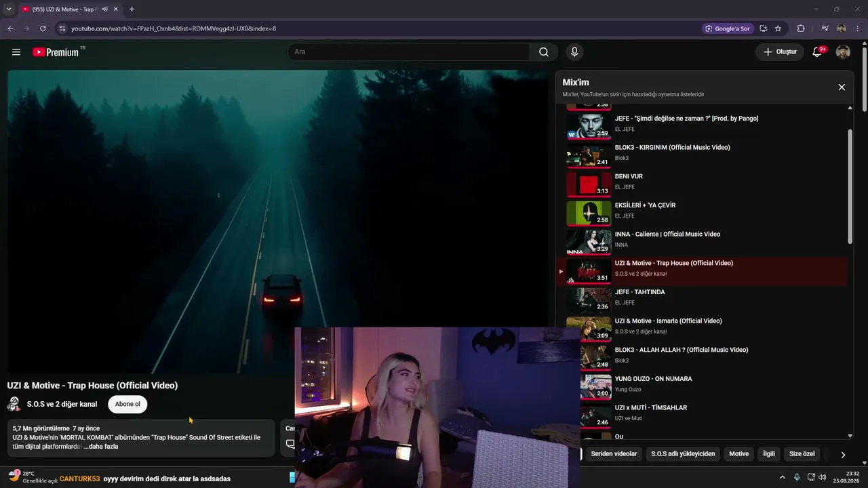Expand description with ...daha fazla
The width and height of the screenshot is (868, 488).
coord(101,447)
